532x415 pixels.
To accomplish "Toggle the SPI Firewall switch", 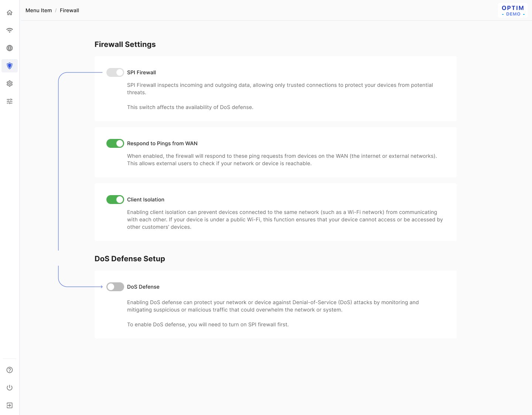I will coord(115,72).
